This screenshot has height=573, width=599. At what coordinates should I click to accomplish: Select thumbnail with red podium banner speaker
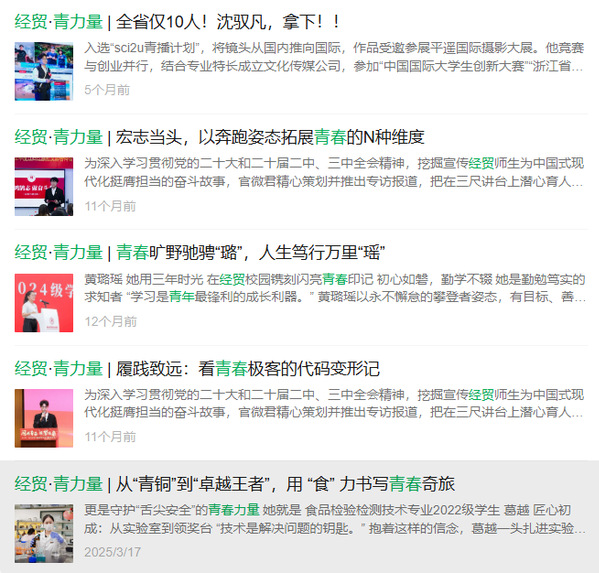(x=44, y=187)
